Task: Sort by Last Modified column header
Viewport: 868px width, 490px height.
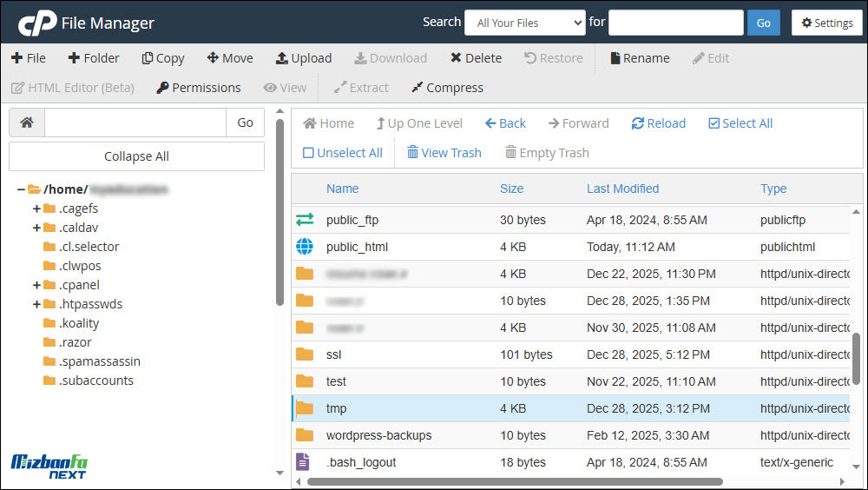Action: 622,189
